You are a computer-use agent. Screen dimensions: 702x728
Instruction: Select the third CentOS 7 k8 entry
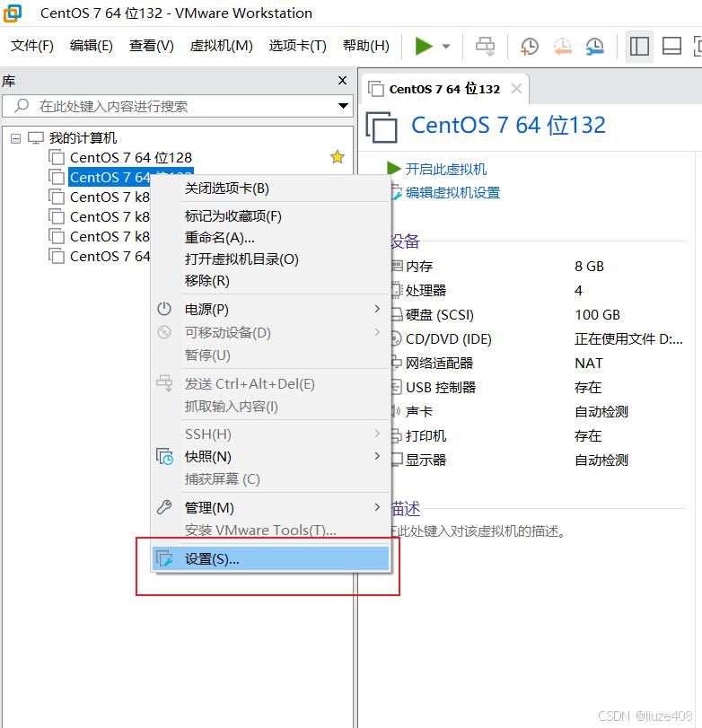point(110,237)
